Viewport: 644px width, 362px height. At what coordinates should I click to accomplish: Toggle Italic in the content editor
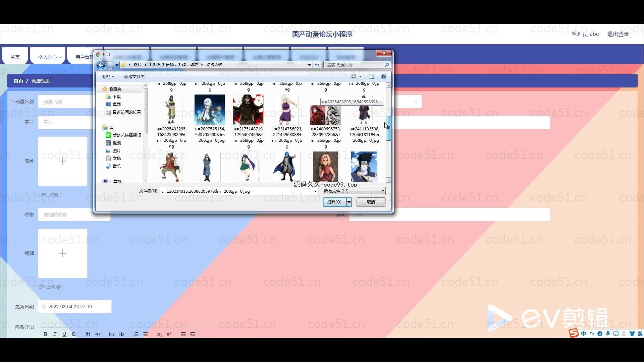pyautogui.click(x=55, y=334)
